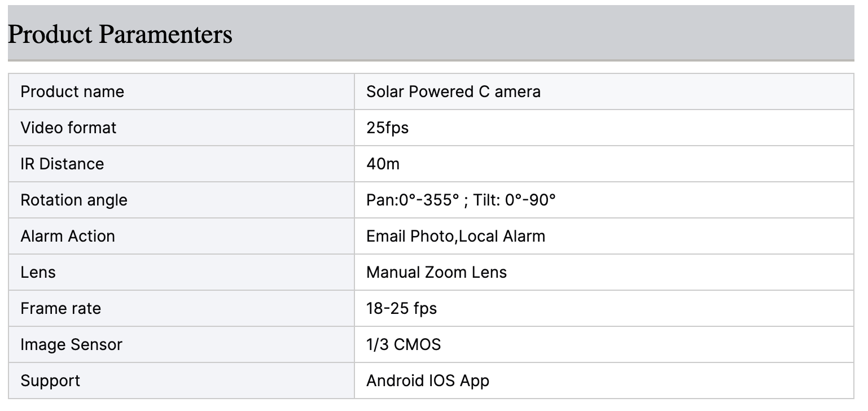The image size is (868, 411).
Task: Select the Product name label cell
Action: pos(72,91)
